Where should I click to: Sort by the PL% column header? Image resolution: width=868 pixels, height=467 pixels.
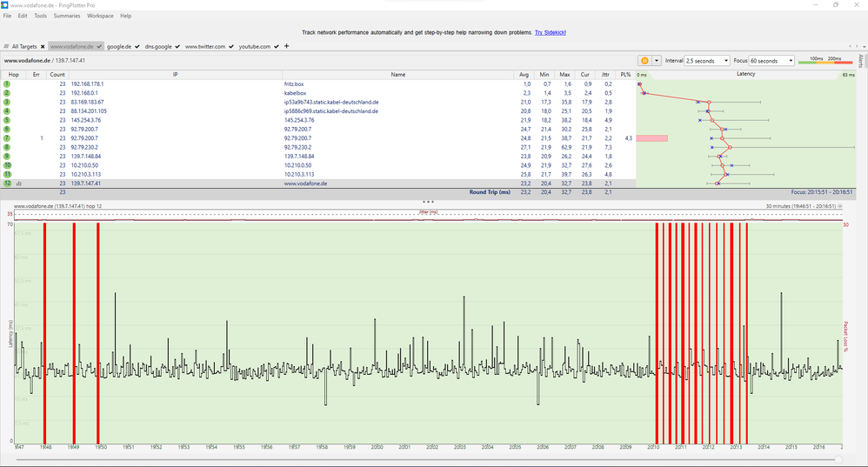(x=625, y=75)
